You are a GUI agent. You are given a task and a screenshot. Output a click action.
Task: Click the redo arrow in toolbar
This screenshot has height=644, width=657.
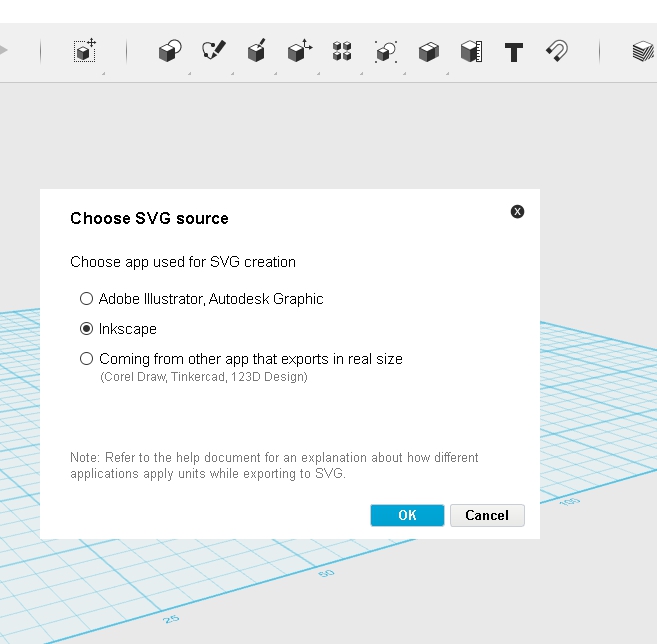[x=3, y=50]
